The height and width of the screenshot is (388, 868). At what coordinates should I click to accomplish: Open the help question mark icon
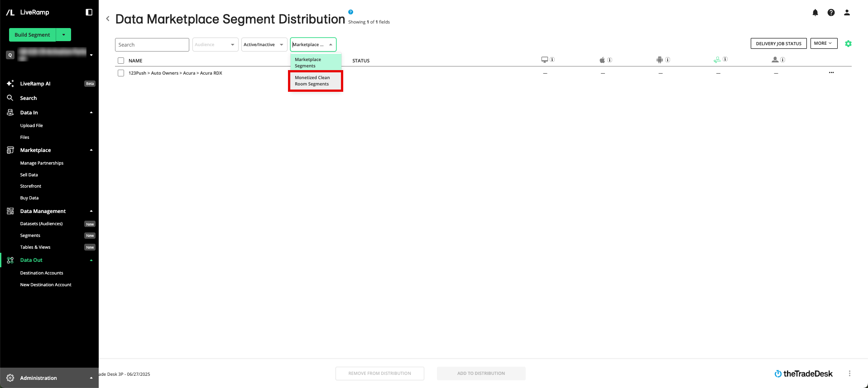tap(831, 13)
